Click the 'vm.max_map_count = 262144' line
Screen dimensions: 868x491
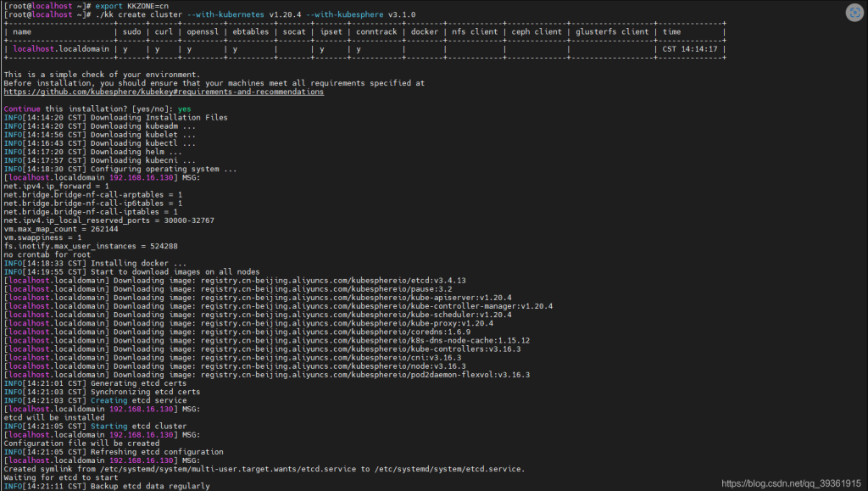tap(61, 229)
